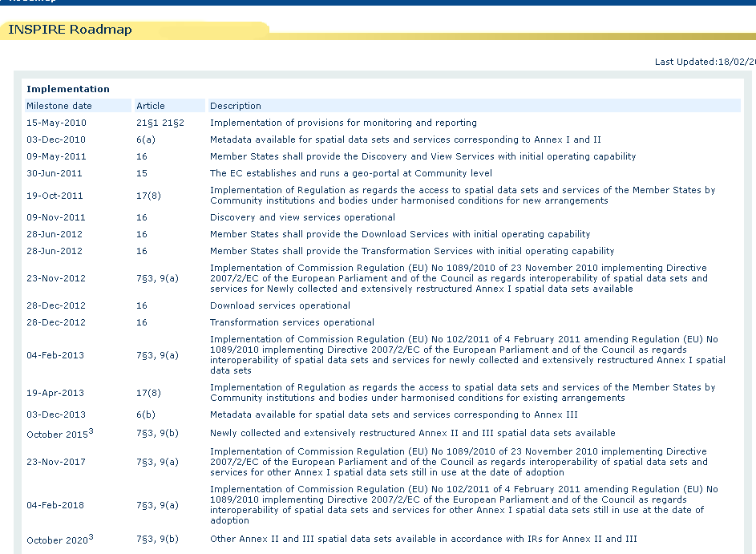Click the 23-Nov-2012 milestone date

[56, 278]
